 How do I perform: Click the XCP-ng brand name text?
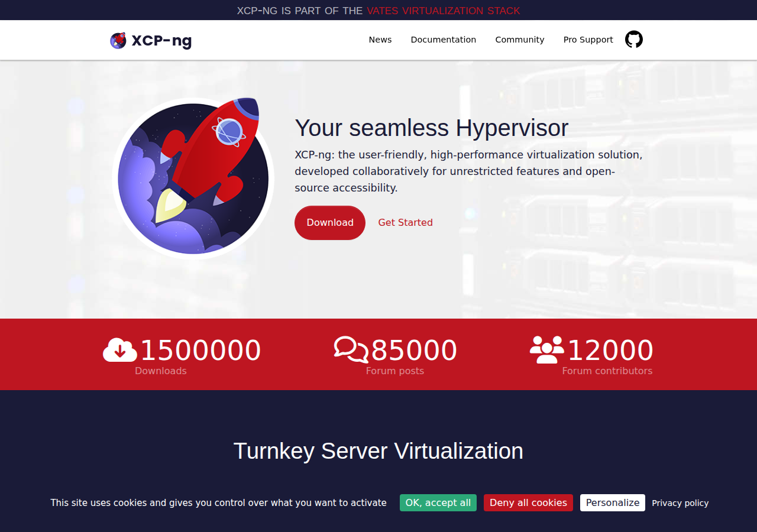(x=161, y=40)
